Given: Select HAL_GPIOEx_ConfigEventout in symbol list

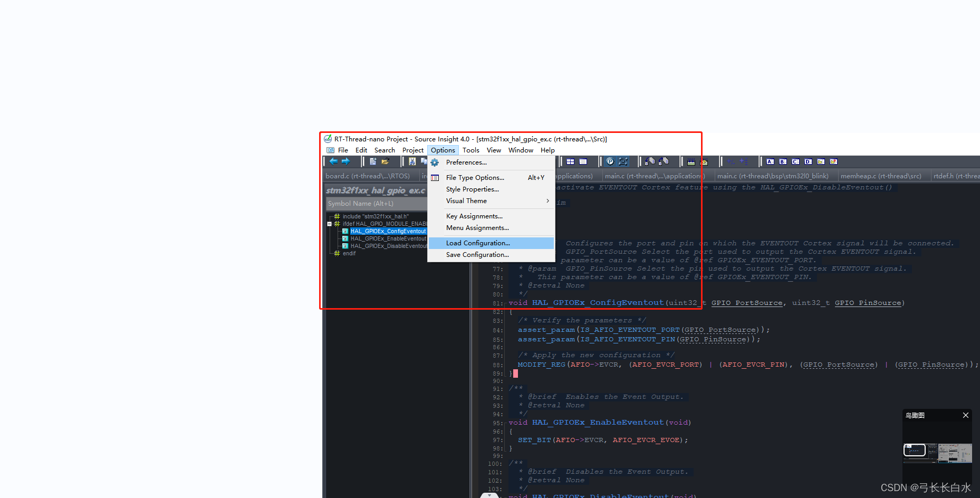Looking at the screenshot, I should [388, 232].
